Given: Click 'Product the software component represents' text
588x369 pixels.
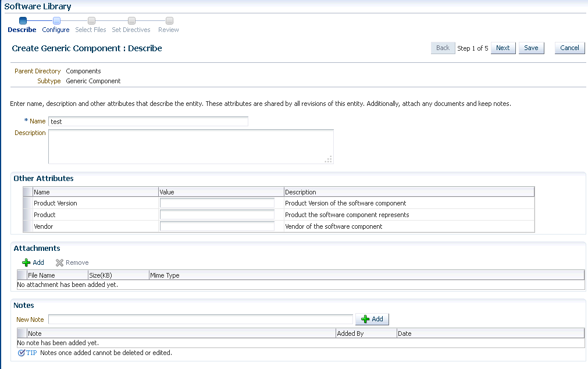Looking at the screenshot, I should pyautogui.click(x=347, y=215).
